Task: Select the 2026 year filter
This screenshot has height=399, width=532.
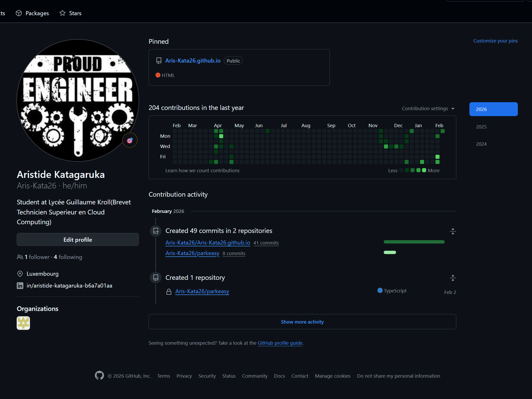Action: (493, 109)
